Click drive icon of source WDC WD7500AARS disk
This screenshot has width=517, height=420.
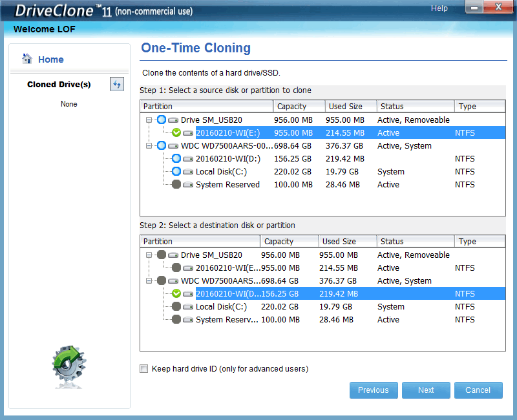coord(173,146)
